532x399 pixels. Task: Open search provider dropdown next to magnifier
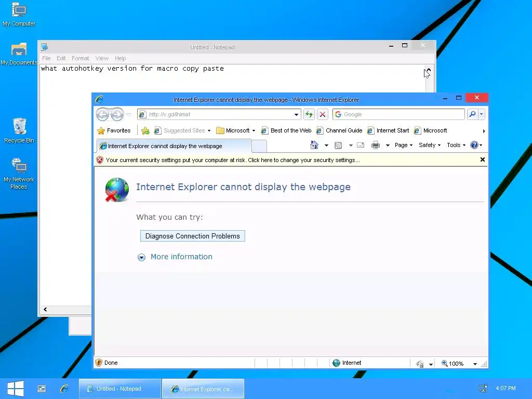point(482,114)
